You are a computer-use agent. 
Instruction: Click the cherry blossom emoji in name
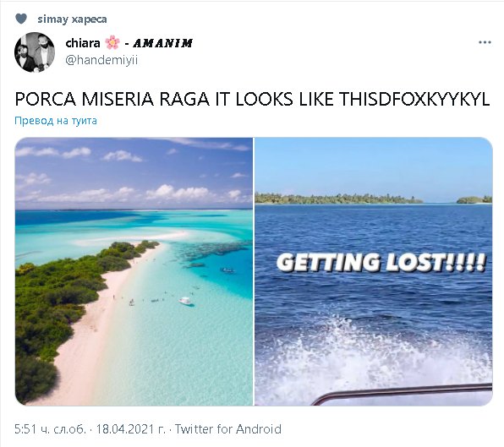[x=112, y=42]
